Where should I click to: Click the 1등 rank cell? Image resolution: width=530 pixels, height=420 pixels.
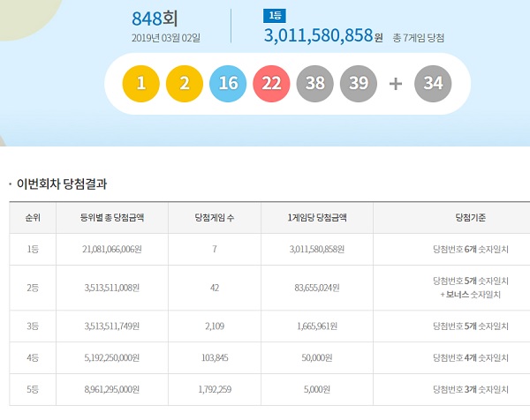pyautogui.click(x=33, y=249)
